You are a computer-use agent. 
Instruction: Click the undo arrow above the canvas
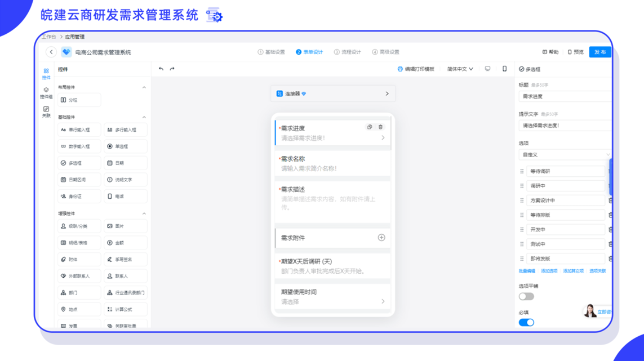pos(161,68)
